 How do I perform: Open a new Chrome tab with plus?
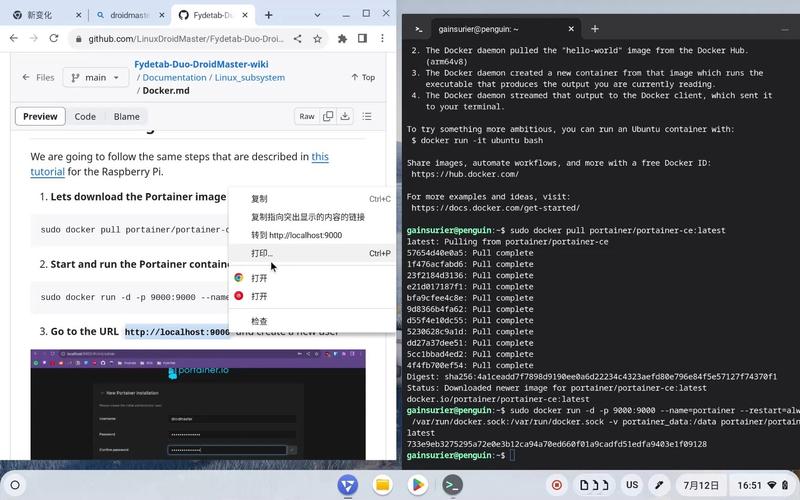pyautogui.click(x=268, y=15)
